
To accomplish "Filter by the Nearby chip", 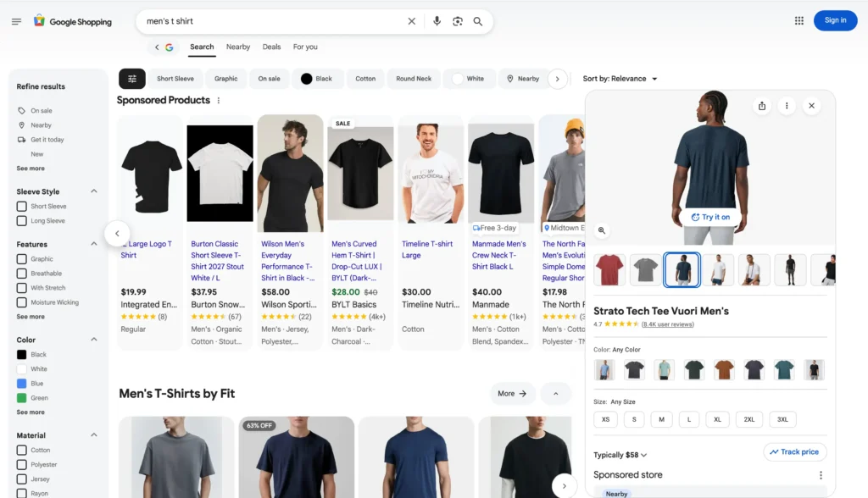I will (523, 79).
